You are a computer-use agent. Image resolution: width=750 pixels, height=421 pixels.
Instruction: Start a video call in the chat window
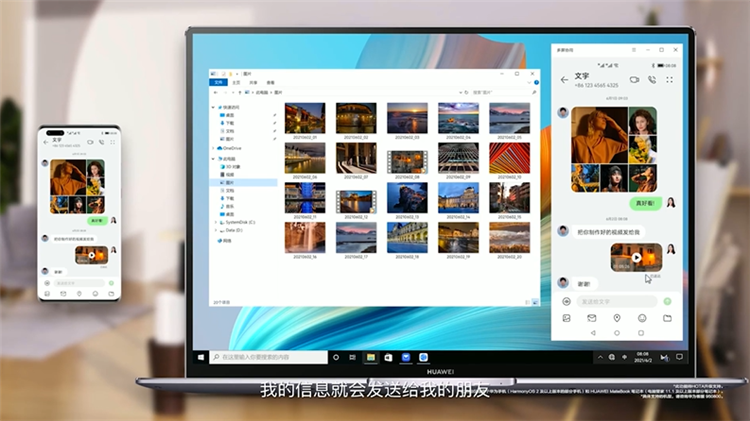(x=634, y=79)
